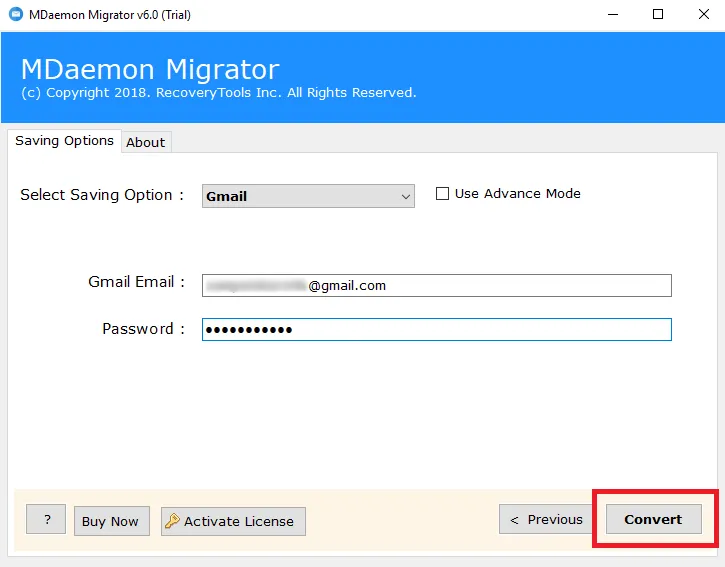Click the "Password :" label text
Viewport: 725px width, 567px height.
pyautogui.click(x=143, y=329)
